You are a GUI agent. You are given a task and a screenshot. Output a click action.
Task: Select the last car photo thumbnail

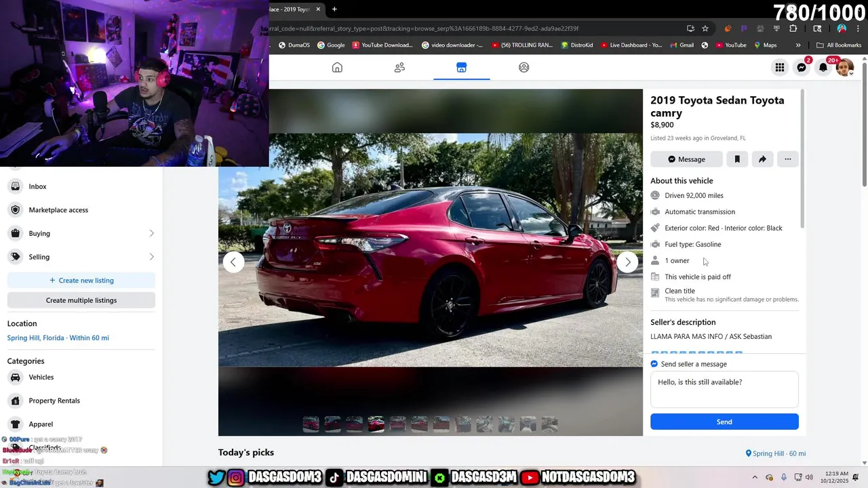pos(549,424)
